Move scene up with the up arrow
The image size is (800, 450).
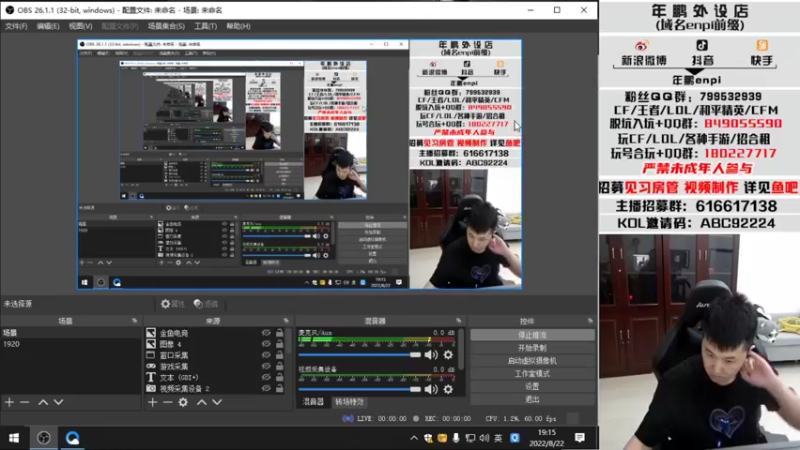(43, 402)
